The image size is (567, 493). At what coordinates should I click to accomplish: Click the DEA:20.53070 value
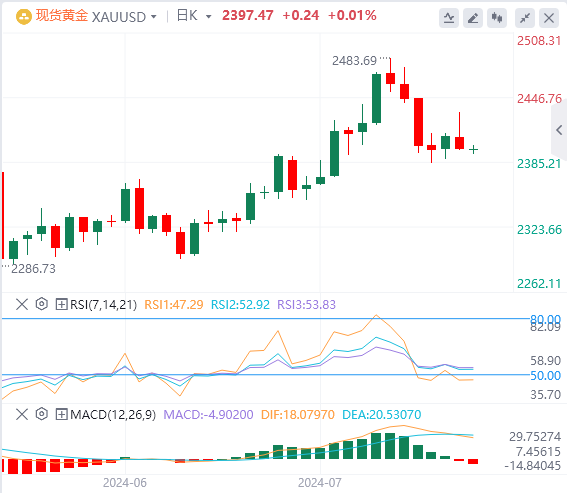(x=382, y=415)
